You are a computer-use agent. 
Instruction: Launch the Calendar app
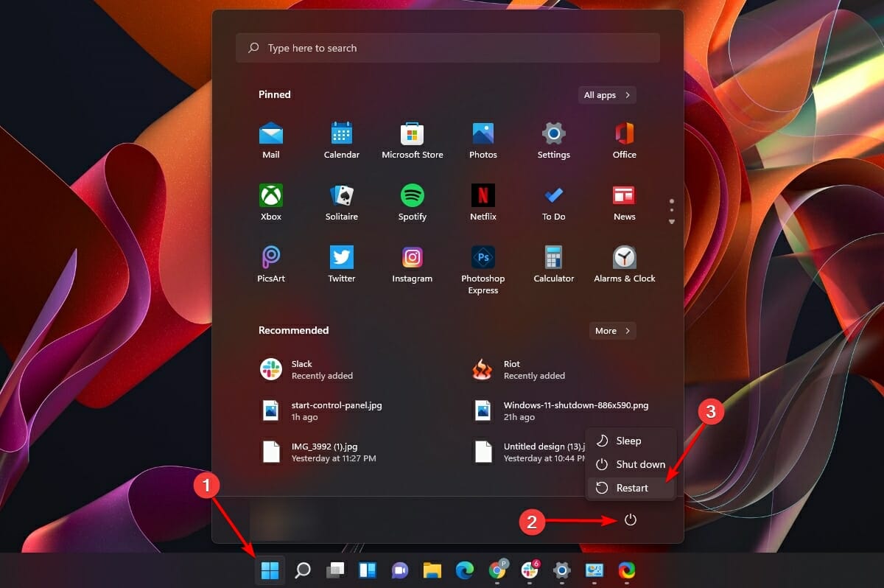click(341, 140)
